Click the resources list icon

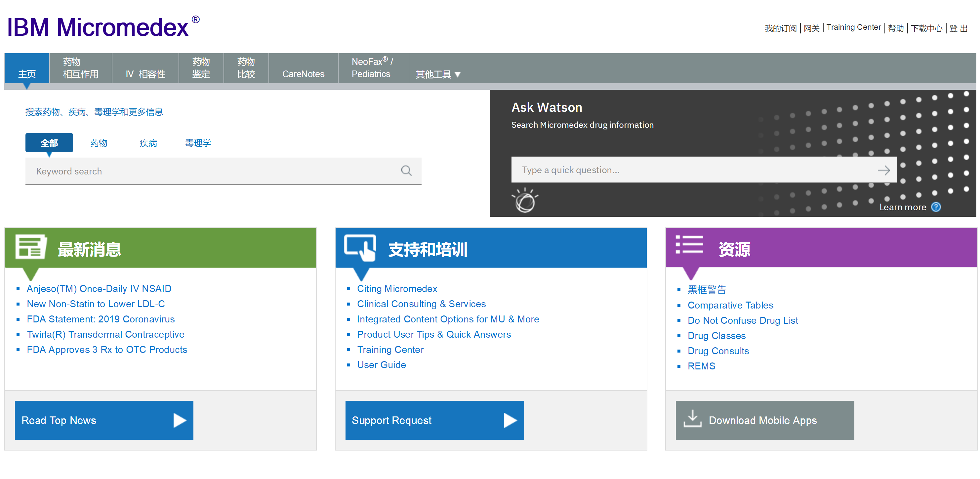[689, 245]
